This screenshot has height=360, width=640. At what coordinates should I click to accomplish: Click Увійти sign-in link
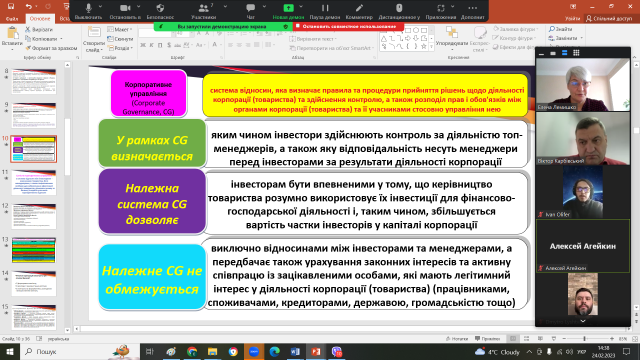tap(572, 19)
